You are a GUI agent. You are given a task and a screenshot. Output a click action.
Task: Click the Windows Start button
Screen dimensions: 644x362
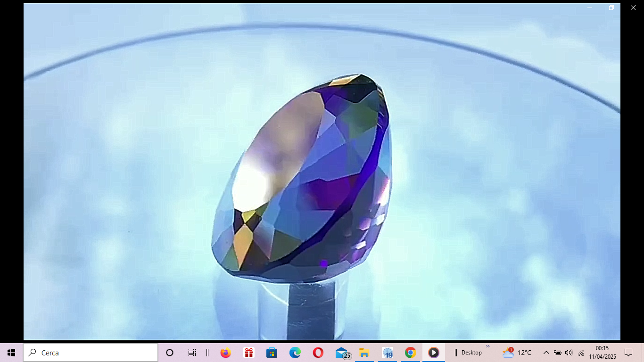click(11, 353)
